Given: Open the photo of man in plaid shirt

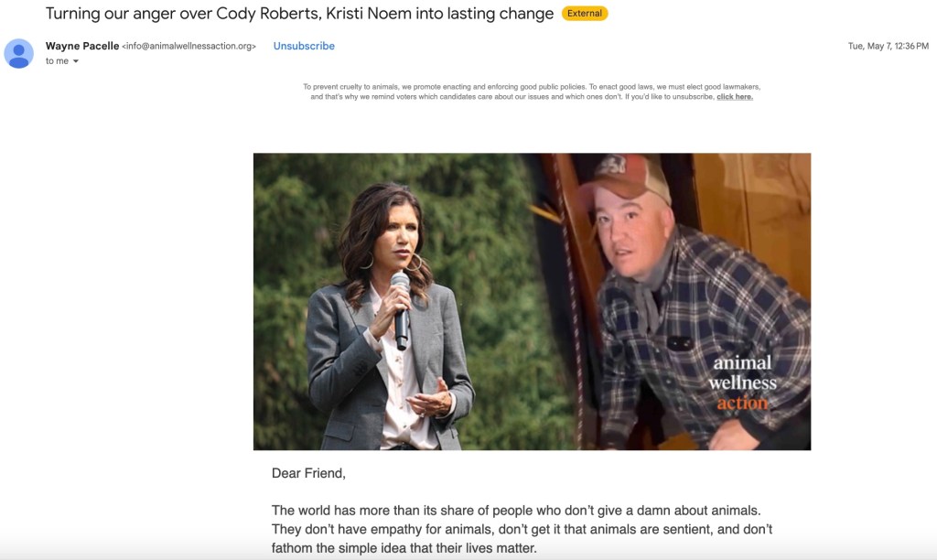Looking at the screenshot, I should 694,302.
